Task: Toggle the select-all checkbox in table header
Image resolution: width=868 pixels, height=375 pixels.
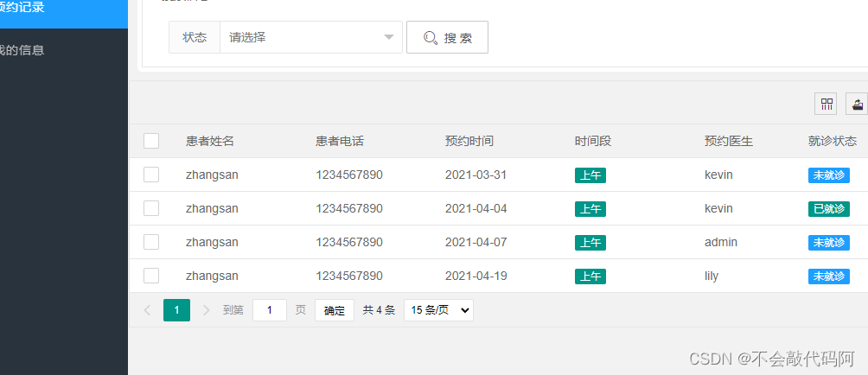Action: pyautogui.click(x=151, y=141)
